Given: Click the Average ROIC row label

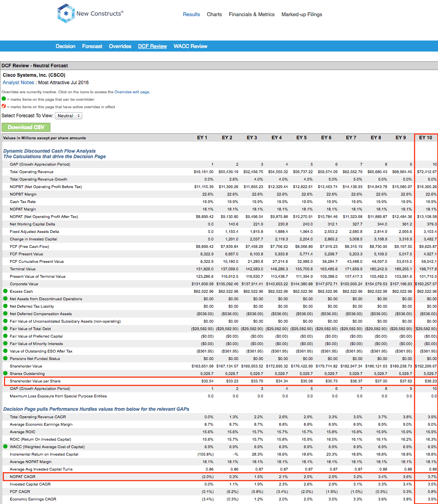Looking at the screenshot, I should tap(22, 432).
